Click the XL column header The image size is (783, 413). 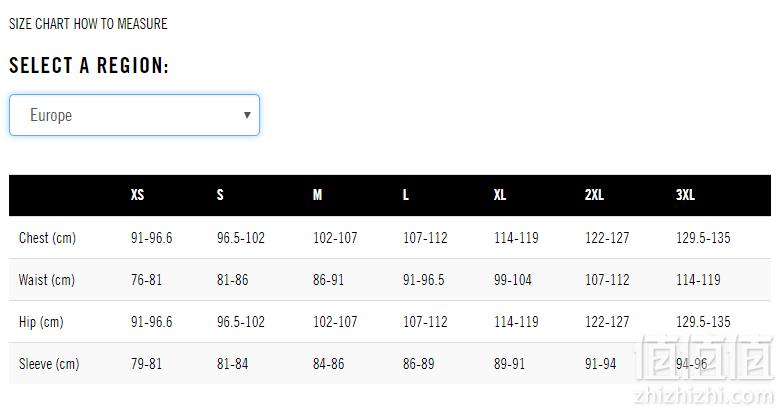[500, 195]
